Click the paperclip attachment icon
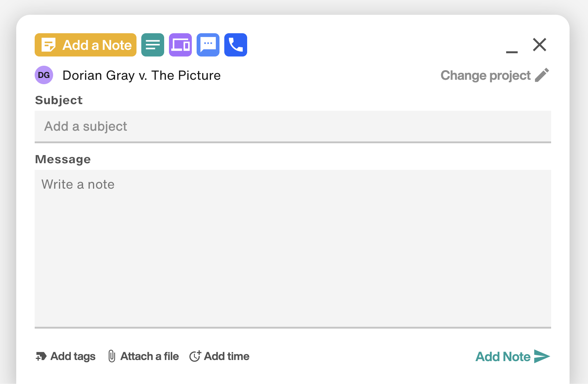This screenshot has width=588, height=384. [112, 356]
